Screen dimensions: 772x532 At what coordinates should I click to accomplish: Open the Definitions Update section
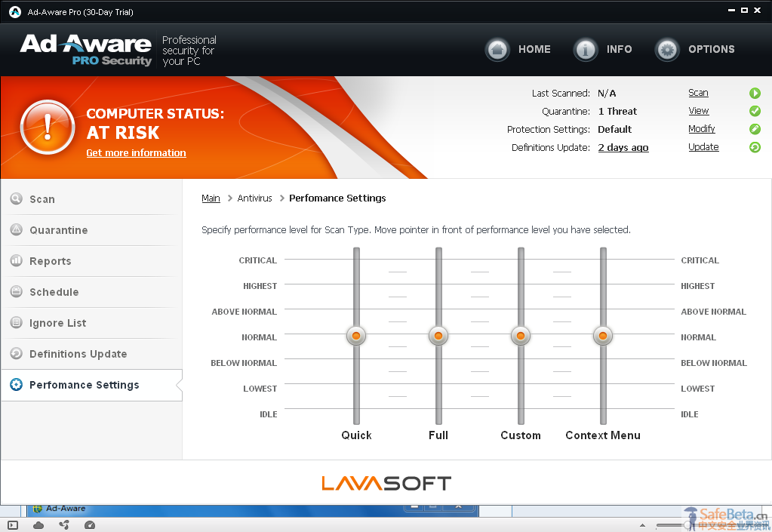(91, 354)
